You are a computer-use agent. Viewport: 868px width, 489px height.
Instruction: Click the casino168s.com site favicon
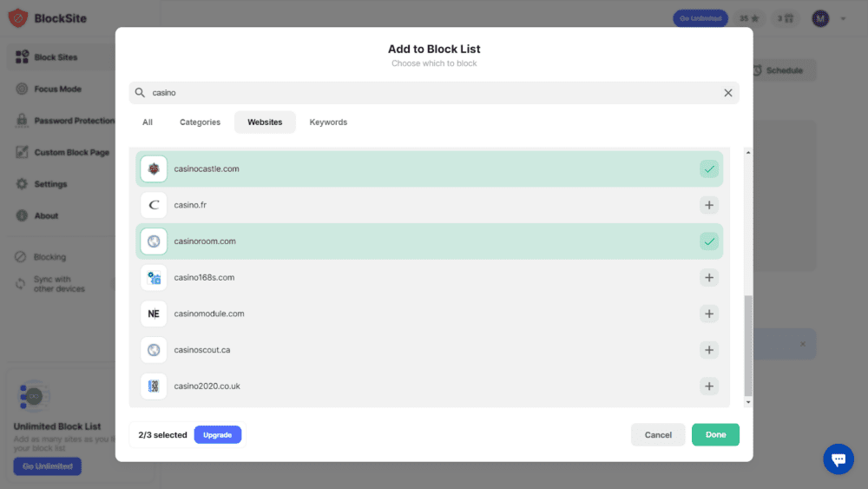tap(154, 277)
